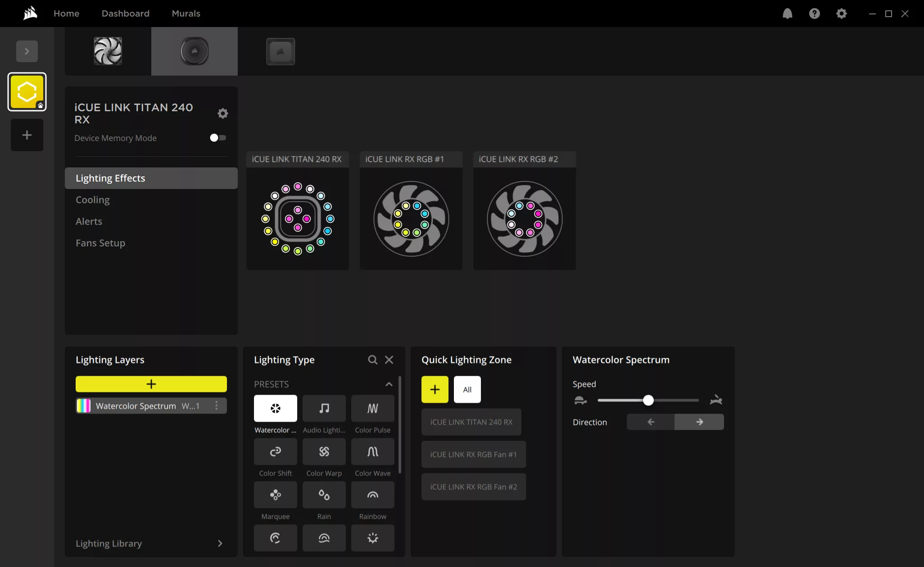Set direction to right arrow
924x567 pixels.
[x=699, y=422]
